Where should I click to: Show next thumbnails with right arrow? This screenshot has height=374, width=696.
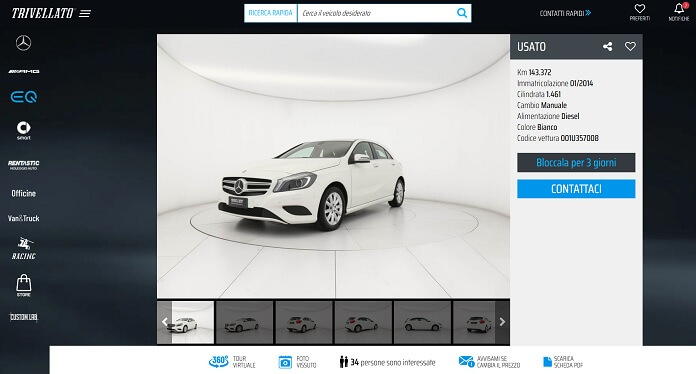pos(502,322)
